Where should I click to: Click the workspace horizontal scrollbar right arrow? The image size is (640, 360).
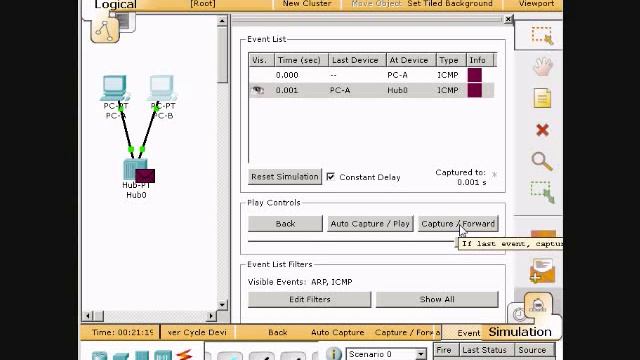click(x=211, y=316)
